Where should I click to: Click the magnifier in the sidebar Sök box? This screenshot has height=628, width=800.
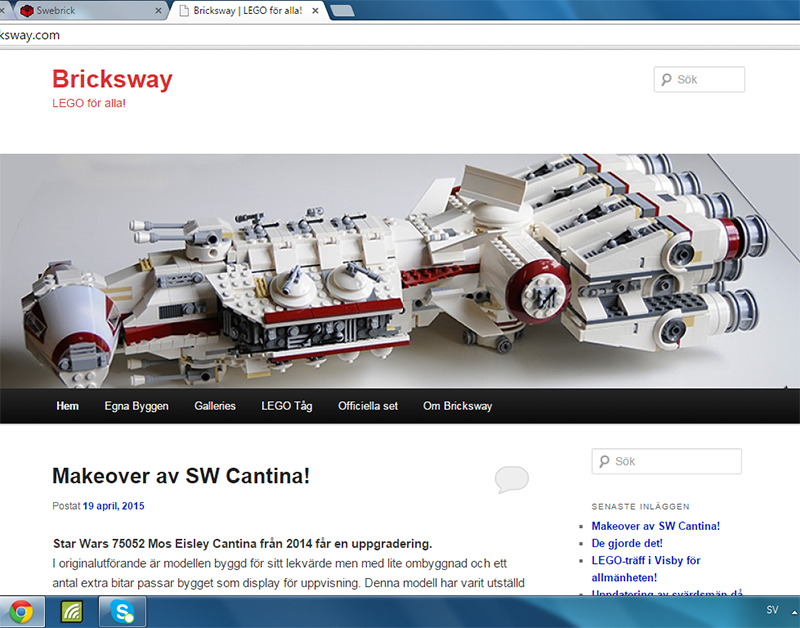[602, 461]
